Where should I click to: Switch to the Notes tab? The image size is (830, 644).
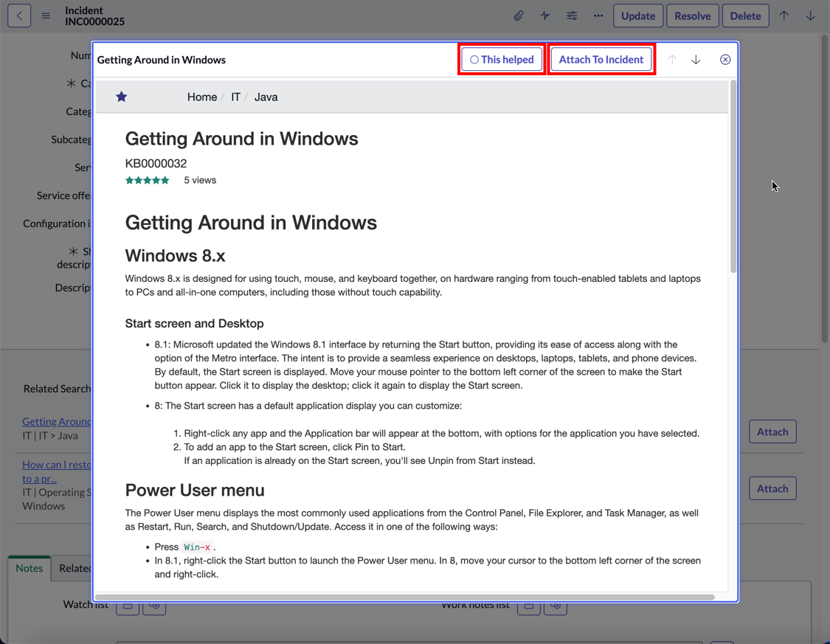29,568
